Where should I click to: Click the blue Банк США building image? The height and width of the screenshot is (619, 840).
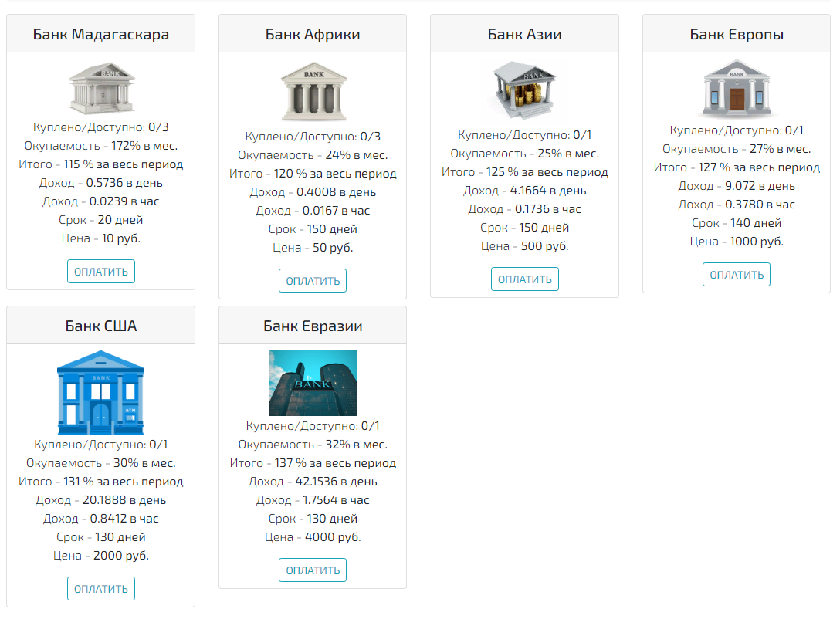pyautogui.click(x=100, y=392)
